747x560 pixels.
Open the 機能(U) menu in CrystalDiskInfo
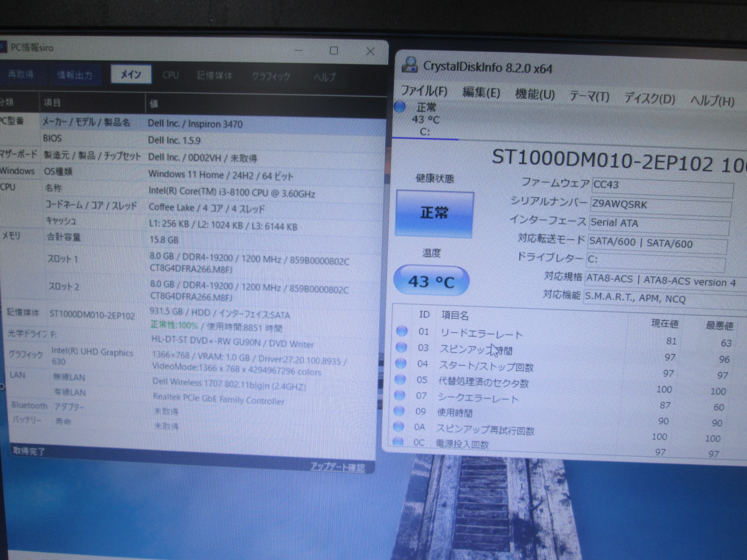click(535, 94)
